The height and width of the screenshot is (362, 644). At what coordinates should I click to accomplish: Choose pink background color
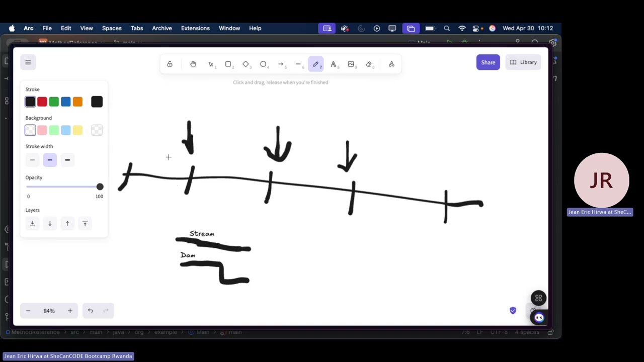click(42, 131)
